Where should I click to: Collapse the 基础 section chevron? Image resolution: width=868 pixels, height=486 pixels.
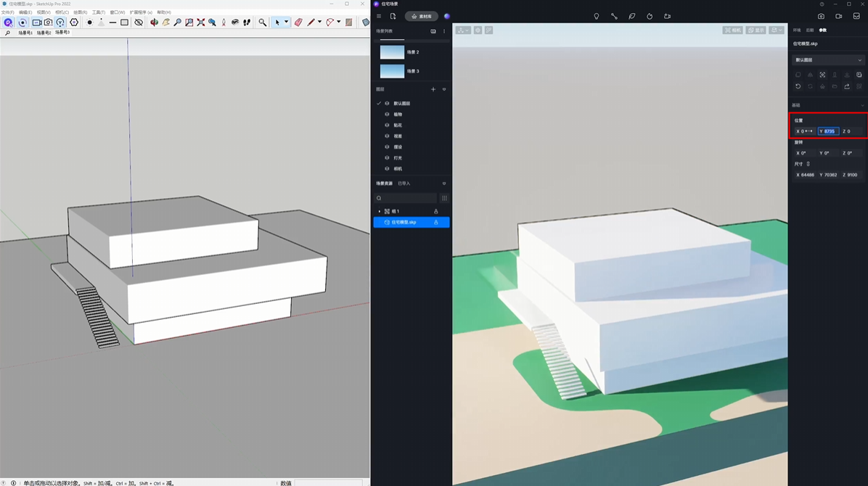pos(862,105)
